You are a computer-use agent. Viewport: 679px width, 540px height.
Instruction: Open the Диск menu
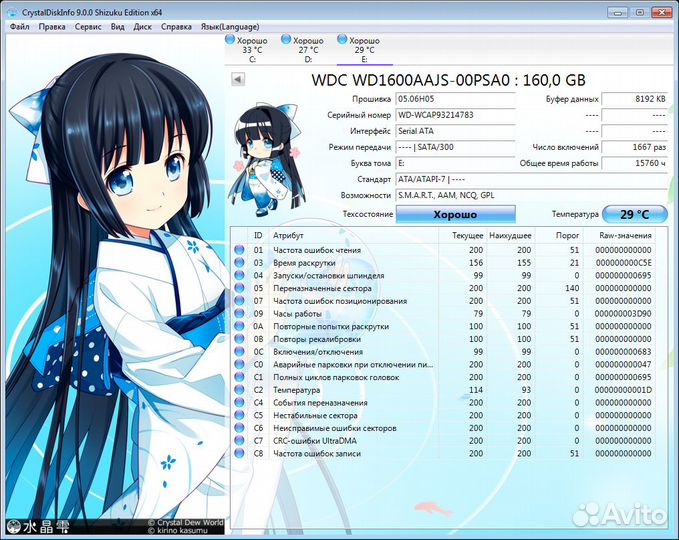pos(142,27)
